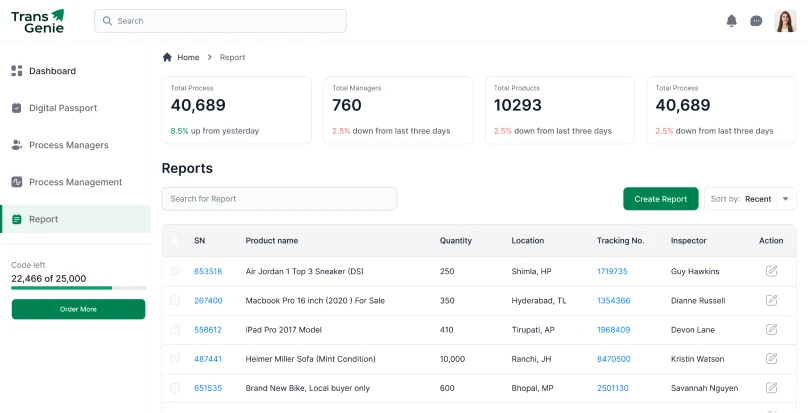Check the row for SN 653518

[x=175, y=271]
